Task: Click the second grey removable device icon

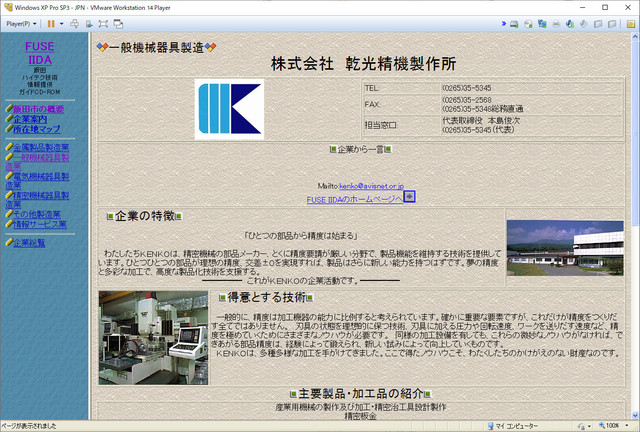Action: click(x=612, y=24)
